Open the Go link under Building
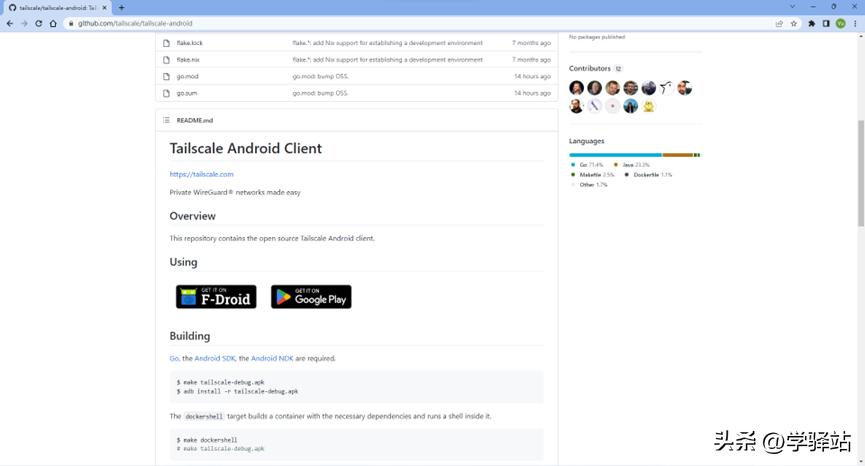This screenshot has width=865, height=466. click(174, 358)
